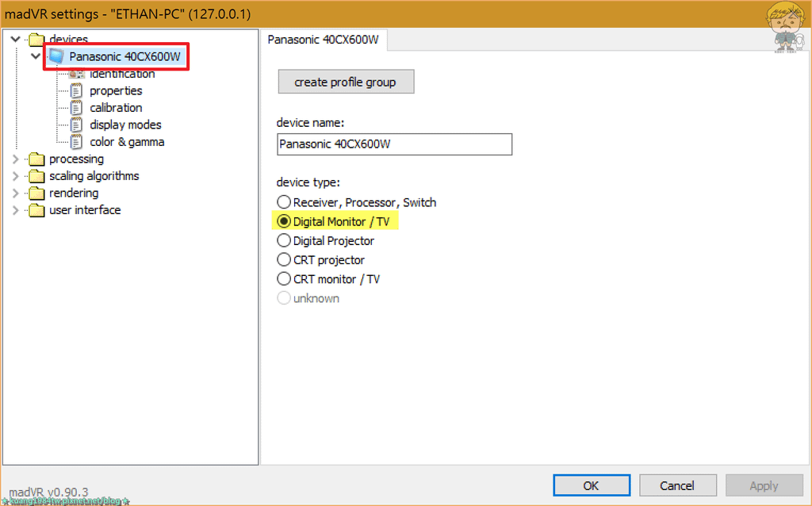812x506 pixels.
Task: Click the display modes page icon
Action: pos(77,125)
